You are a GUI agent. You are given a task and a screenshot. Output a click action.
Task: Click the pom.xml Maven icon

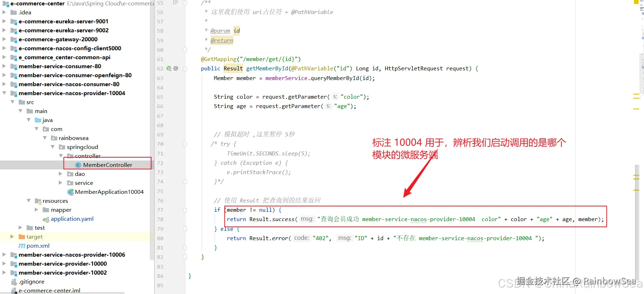click(22, 246)
